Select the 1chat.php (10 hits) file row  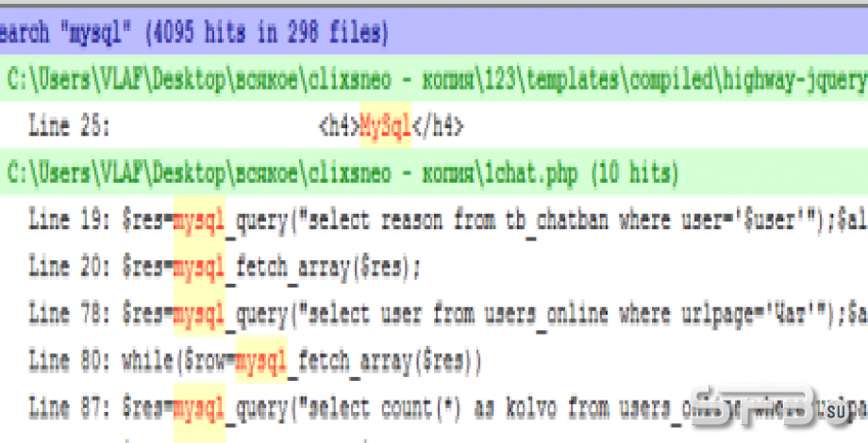434,172
